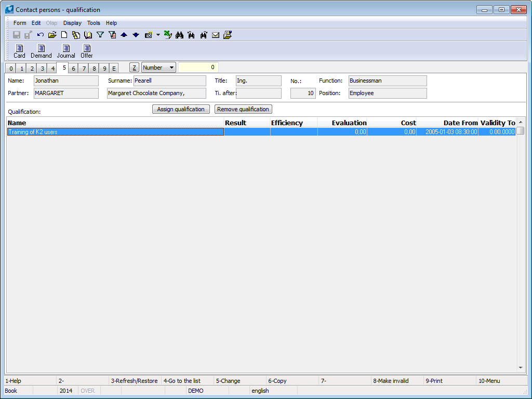
Task: Click the yellow number search field
Action: pyautogui.click(x=198, y=67)
